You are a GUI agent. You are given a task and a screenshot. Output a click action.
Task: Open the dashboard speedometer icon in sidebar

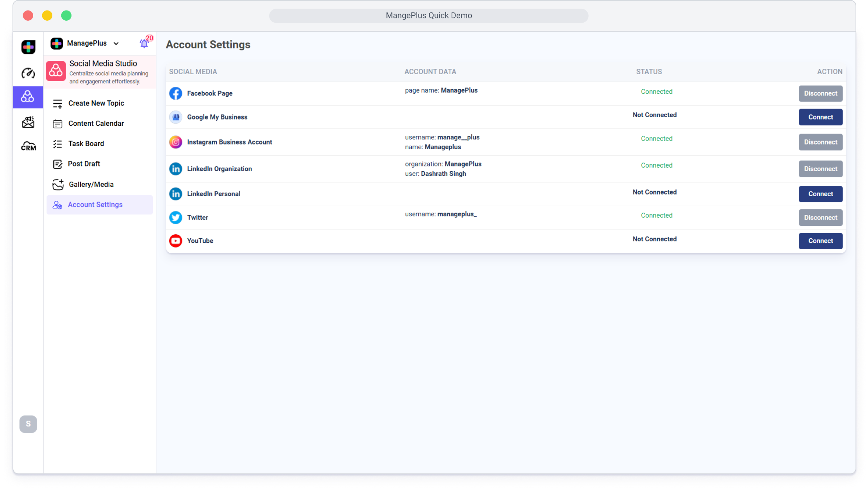pos(28,73)
